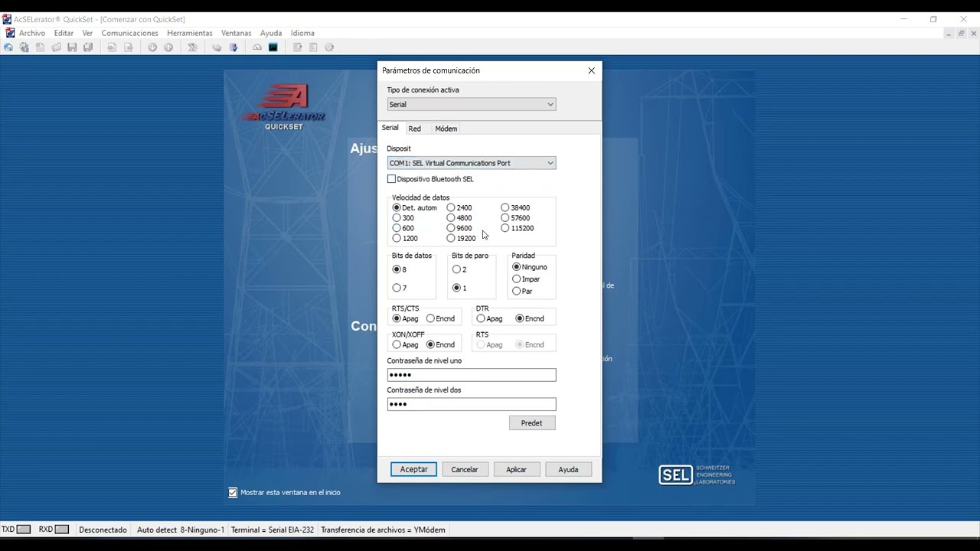Click the gauge meter HMI toolbar icon
This screenshot has width=980, height=551.
click(257, 47)
